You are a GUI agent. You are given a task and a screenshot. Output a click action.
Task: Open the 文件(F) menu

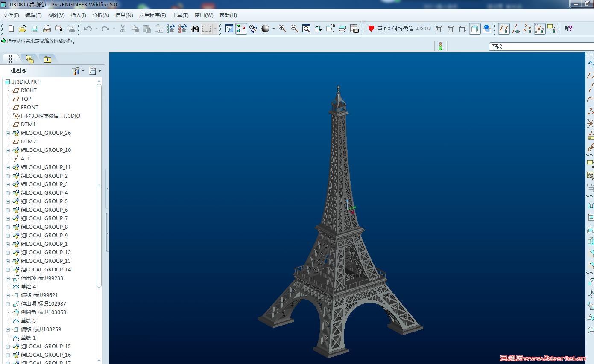click(x=11, y=15)
